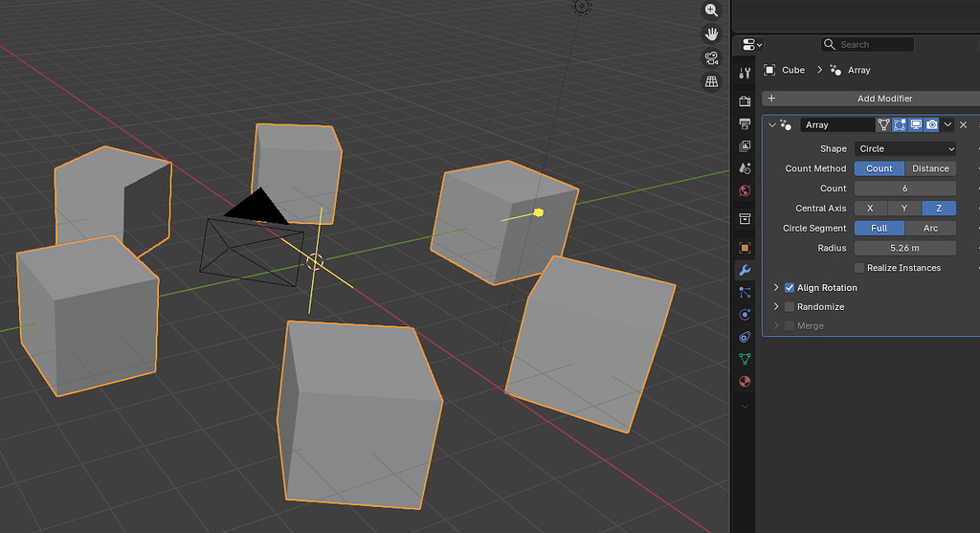Click the Radius 5.26 m field
Screen dimensions: 980x533
tap(905, 248)
